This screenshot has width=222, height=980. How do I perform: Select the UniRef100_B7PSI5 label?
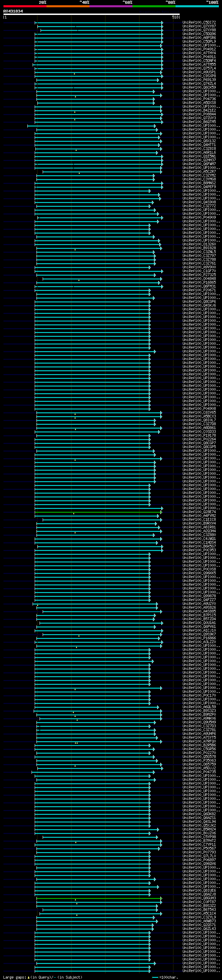(x=199, y=615)
